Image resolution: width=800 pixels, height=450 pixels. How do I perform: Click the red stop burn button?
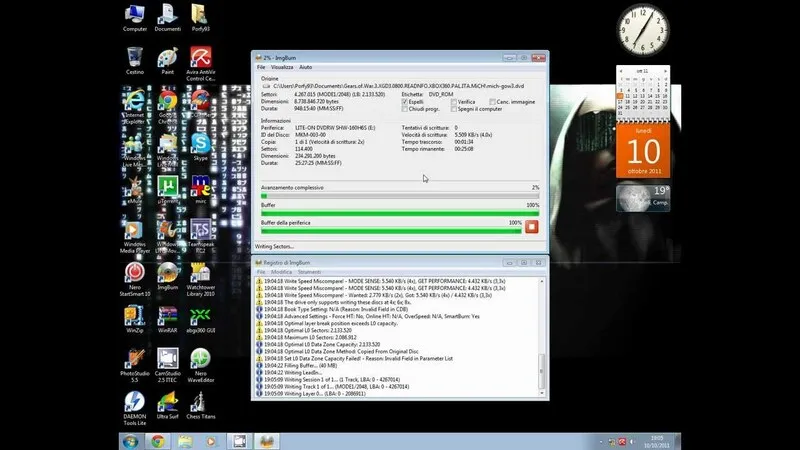click(x=532, y=227)
